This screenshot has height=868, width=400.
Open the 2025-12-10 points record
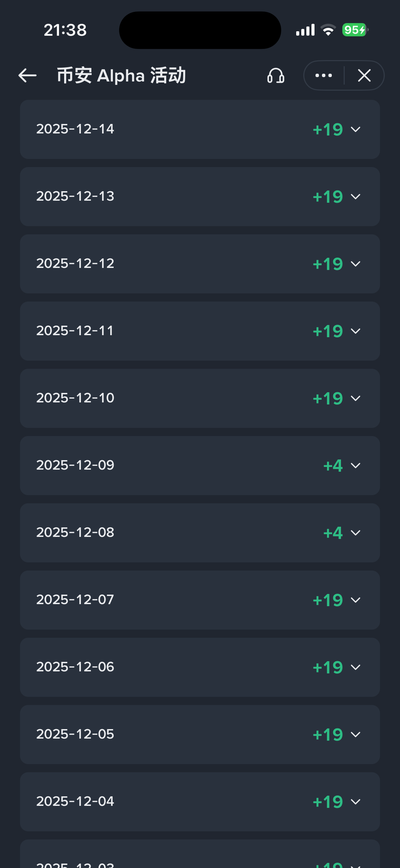tap(199, 398)
